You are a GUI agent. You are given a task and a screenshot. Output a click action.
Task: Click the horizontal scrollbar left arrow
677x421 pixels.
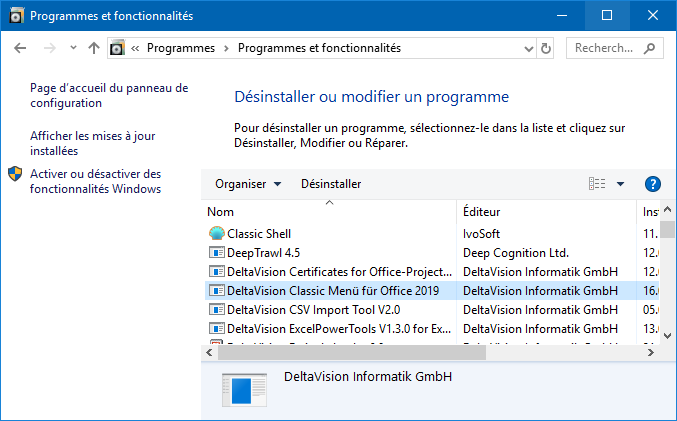pos(209,352)
